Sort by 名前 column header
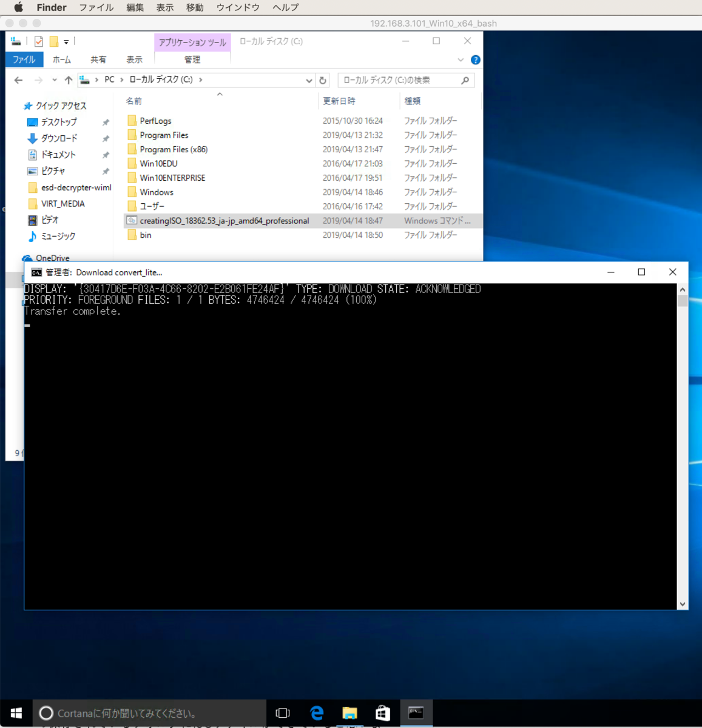The width and height of the screenshot is (702, 728). (133, 101)
